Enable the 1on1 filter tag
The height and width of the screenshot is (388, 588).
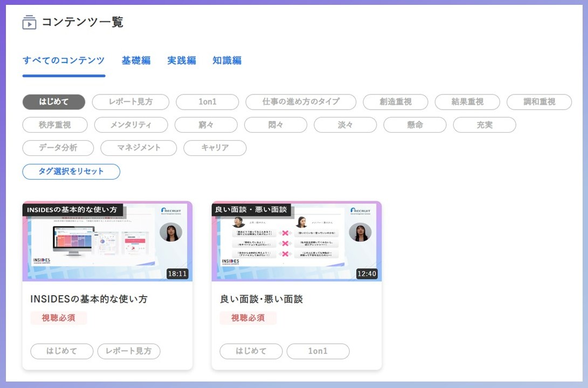click(x=207, y=102)
